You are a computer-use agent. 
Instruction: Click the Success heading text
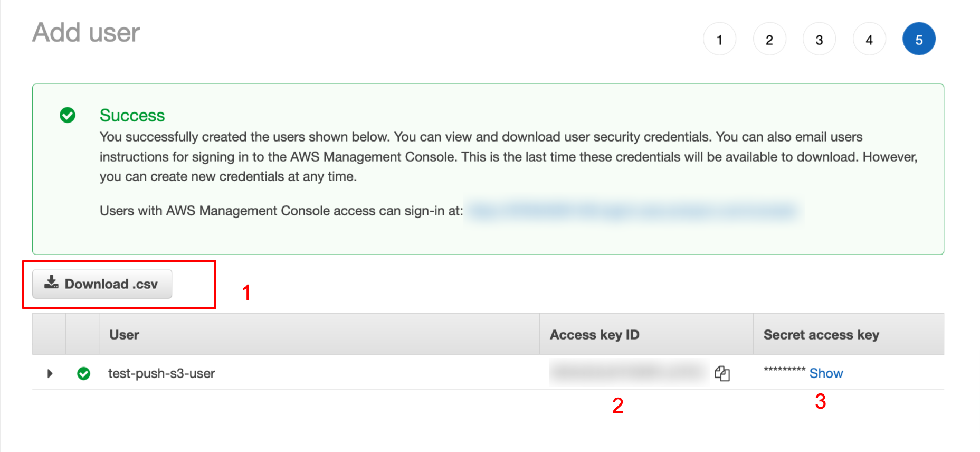132,115
